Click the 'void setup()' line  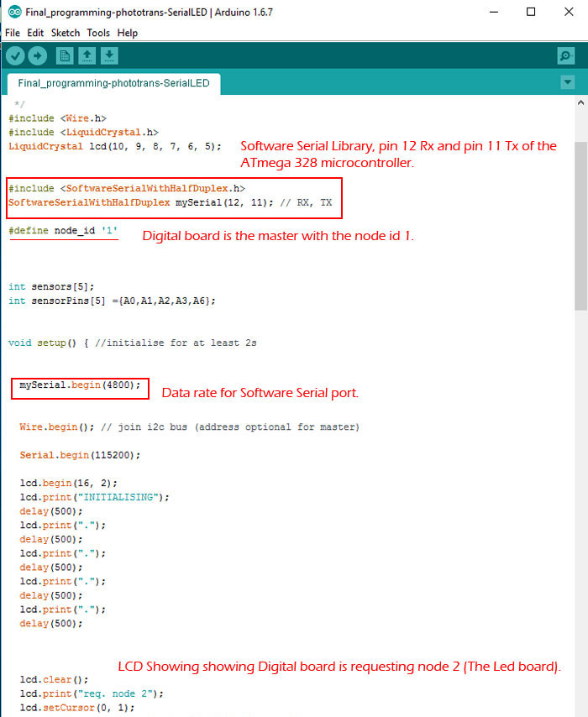(132, 343)
